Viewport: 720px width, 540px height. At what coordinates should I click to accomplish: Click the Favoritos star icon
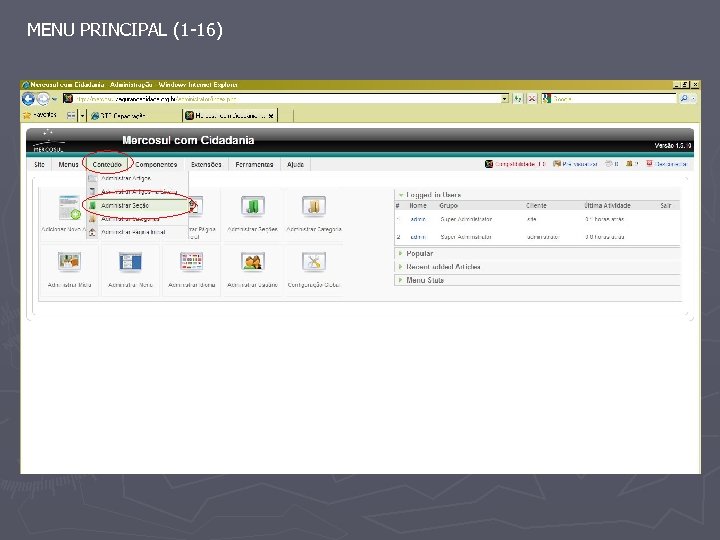(27, 115)
